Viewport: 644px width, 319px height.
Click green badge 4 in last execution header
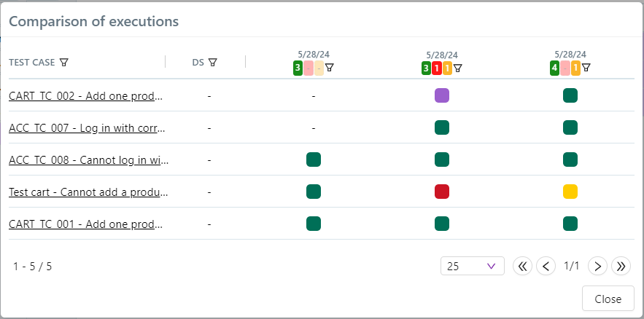coord(555,68)
